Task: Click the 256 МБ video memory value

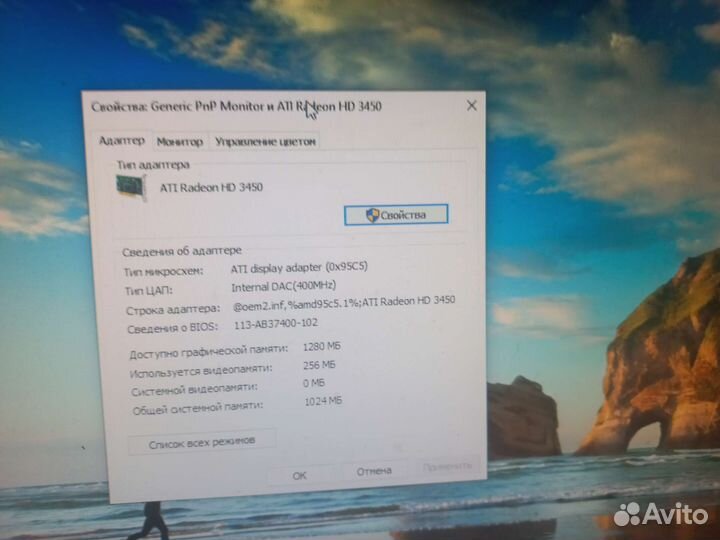Action: click(318, 365)
